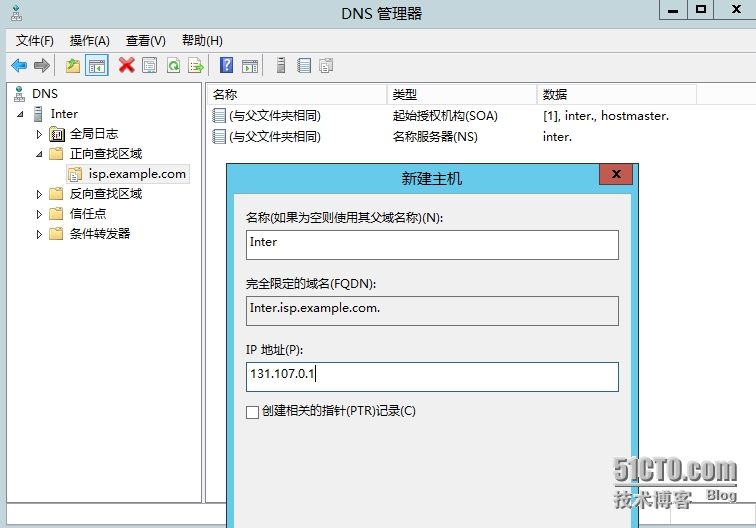Viewport: 756px width, 528px height.
Task: Click the New Server toolbar icon
Action: pos(281,65)
